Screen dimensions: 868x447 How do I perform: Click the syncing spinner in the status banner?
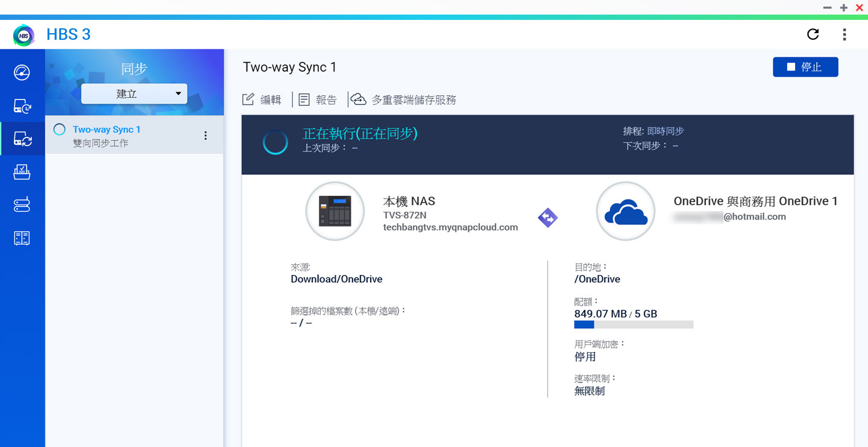[x=275, y=142]
